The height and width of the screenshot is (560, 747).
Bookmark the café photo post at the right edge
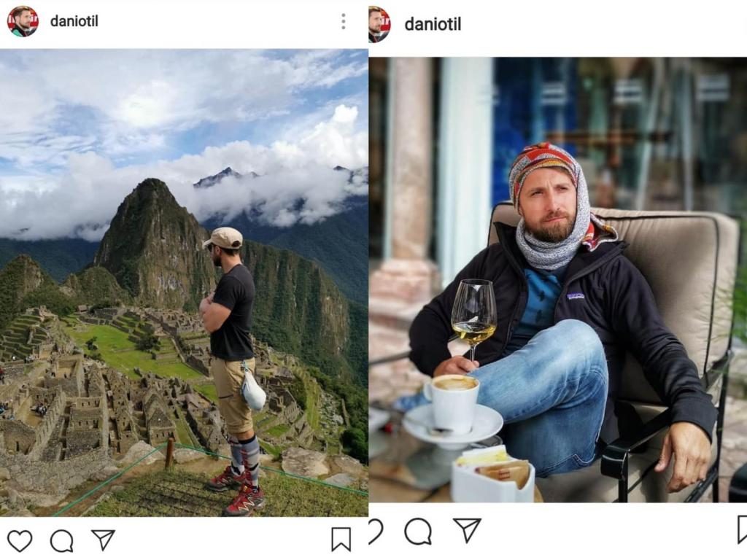tap(741, 529)
